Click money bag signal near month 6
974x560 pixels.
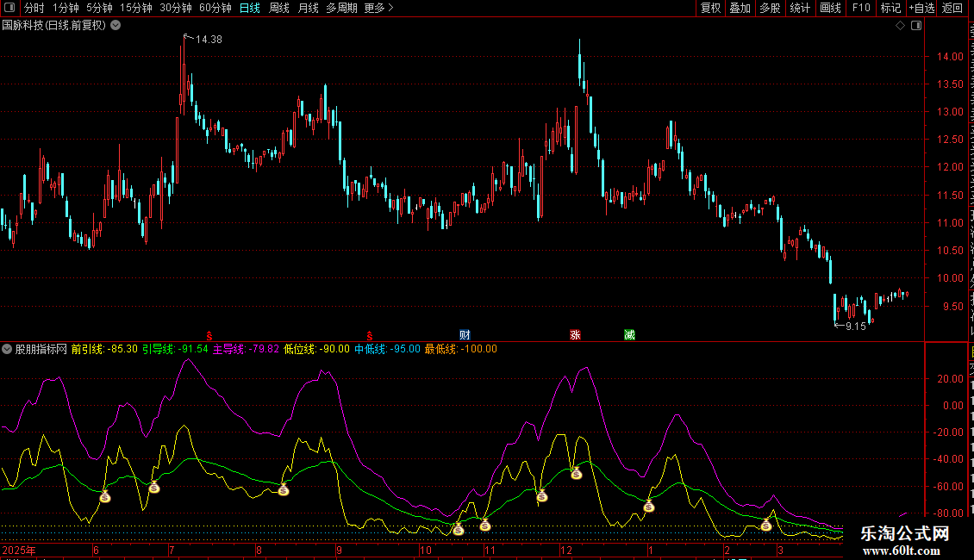(105, 496)
